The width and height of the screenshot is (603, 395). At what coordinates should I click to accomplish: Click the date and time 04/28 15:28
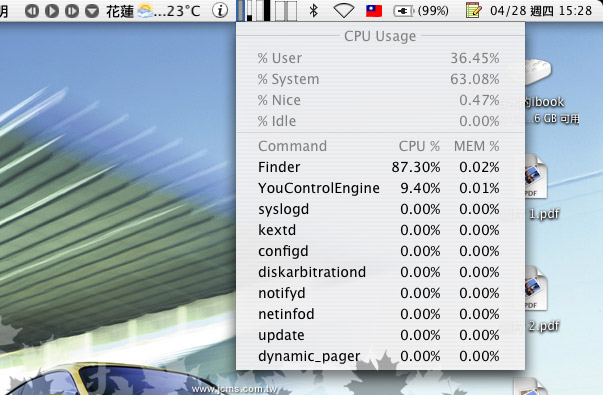[x=541, y=10]
